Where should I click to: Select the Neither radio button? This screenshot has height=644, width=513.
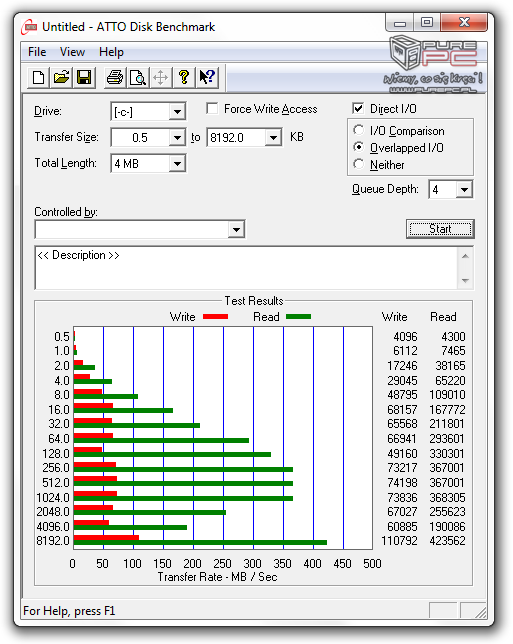(358, 164)
